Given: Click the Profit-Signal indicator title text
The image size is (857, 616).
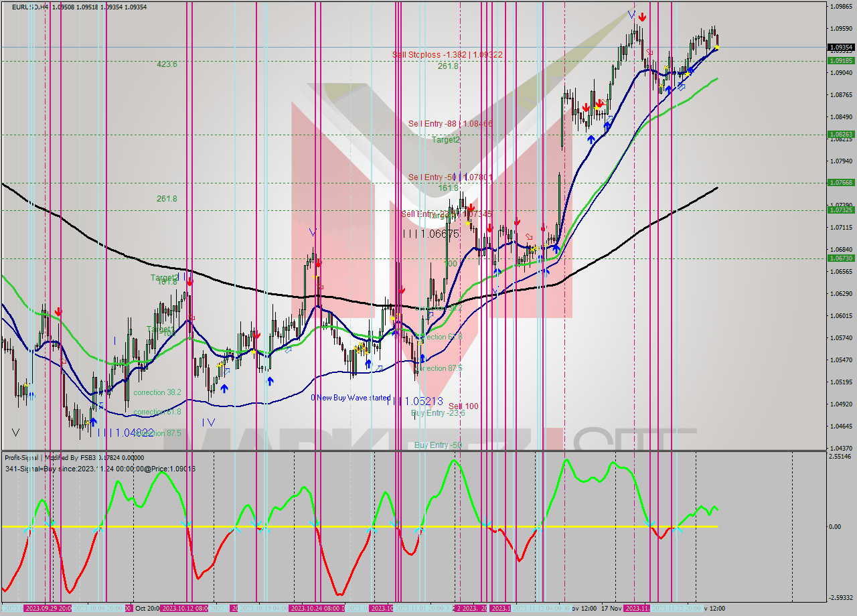Looking at the screenshot, I should click(74, 458).
